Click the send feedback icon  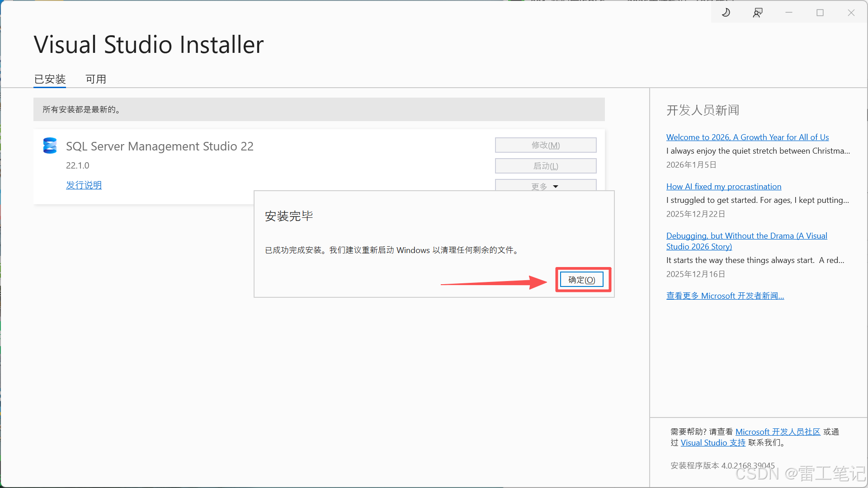[x=758, y=13]
